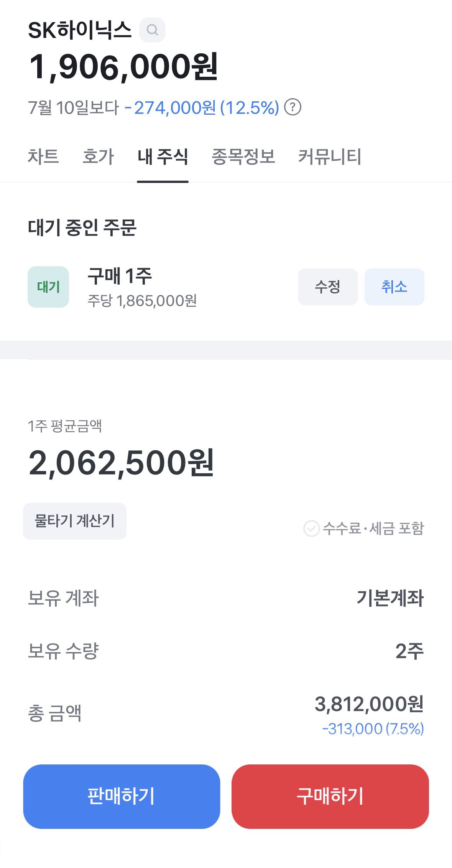Tap the question mark help icon

click(x=293, y=107)
